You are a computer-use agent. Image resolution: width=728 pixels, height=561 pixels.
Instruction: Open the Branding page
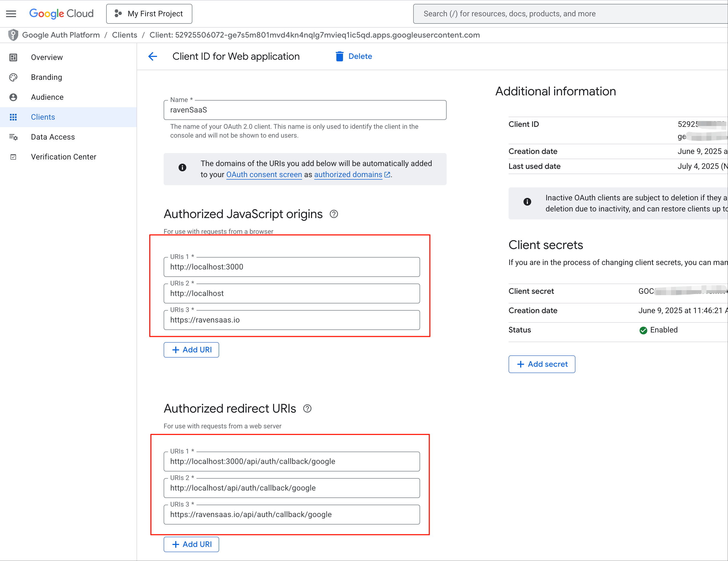pos(46,77)
